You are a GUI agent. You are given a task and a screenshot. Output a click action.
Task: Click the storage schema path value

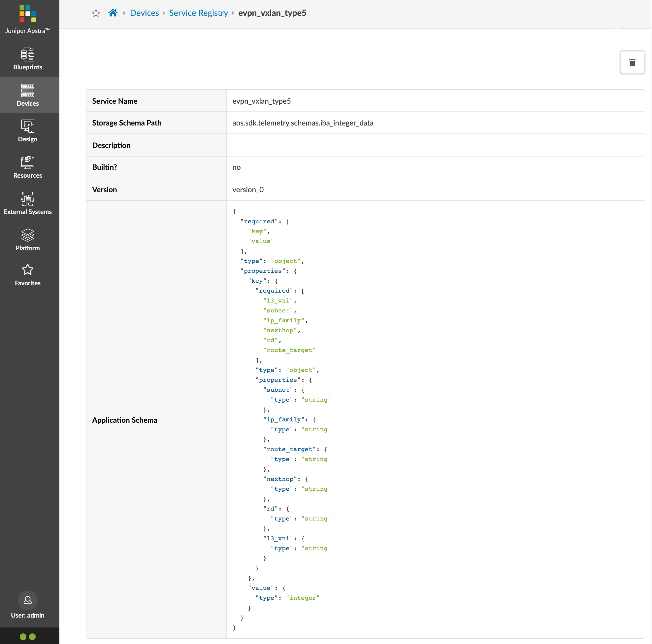[302, 123]
